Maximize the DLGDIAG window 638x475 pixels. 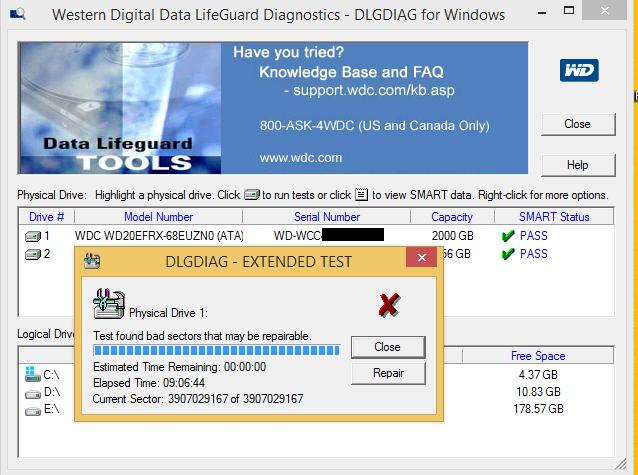569,11
